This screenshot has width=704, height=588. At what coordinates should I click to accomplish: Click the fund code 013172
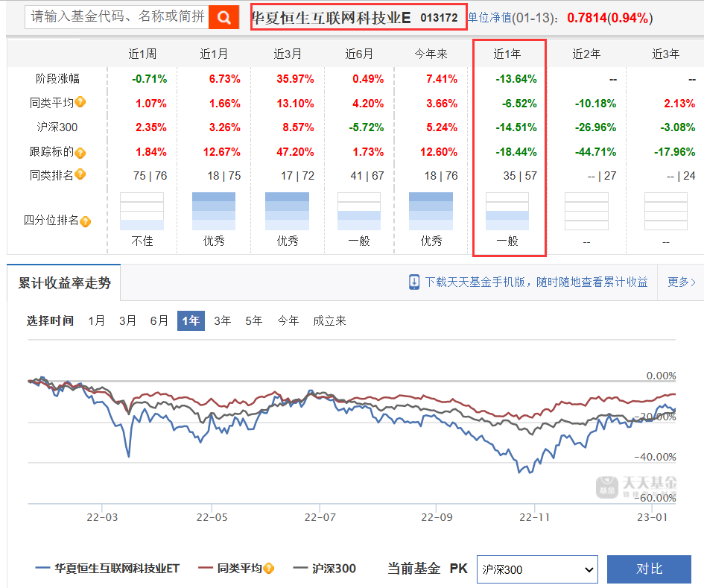coord(439,18)
